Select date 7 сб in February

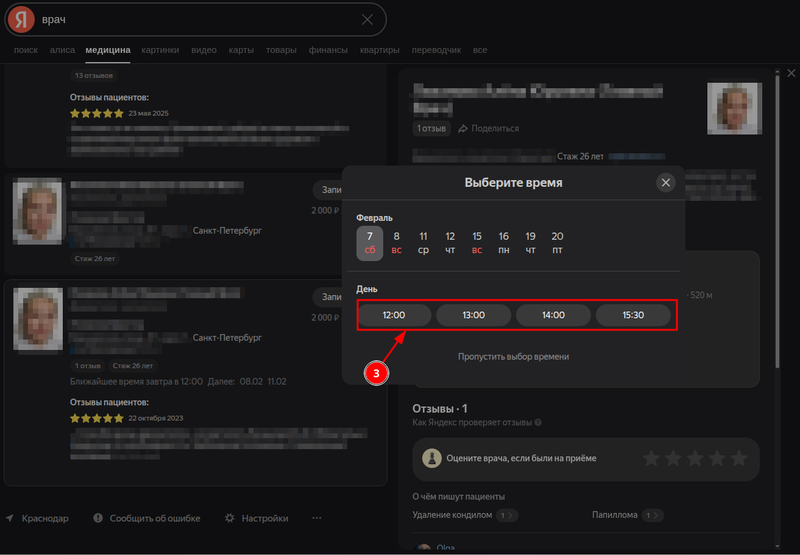pyautogui.click(x=370, y=243)
